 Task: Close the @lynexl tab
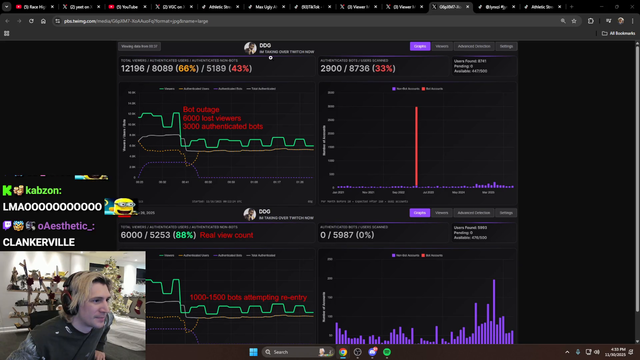coord(513,7)
